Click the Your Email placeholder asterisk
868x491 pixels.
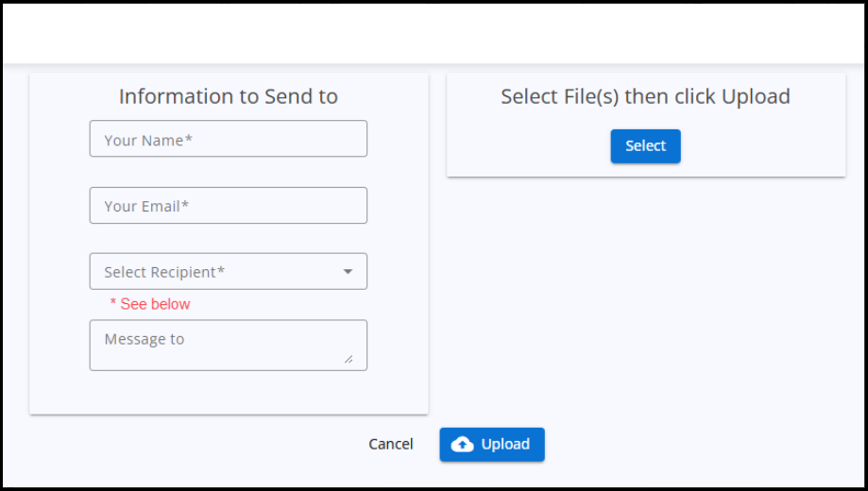(x=185, y=206)
